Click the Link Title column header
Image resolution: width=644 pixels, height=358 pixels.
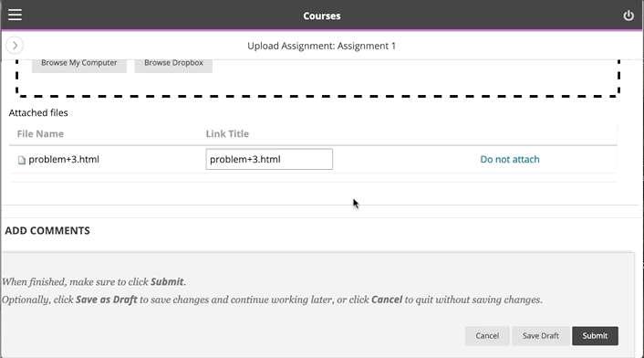point(227,133)
